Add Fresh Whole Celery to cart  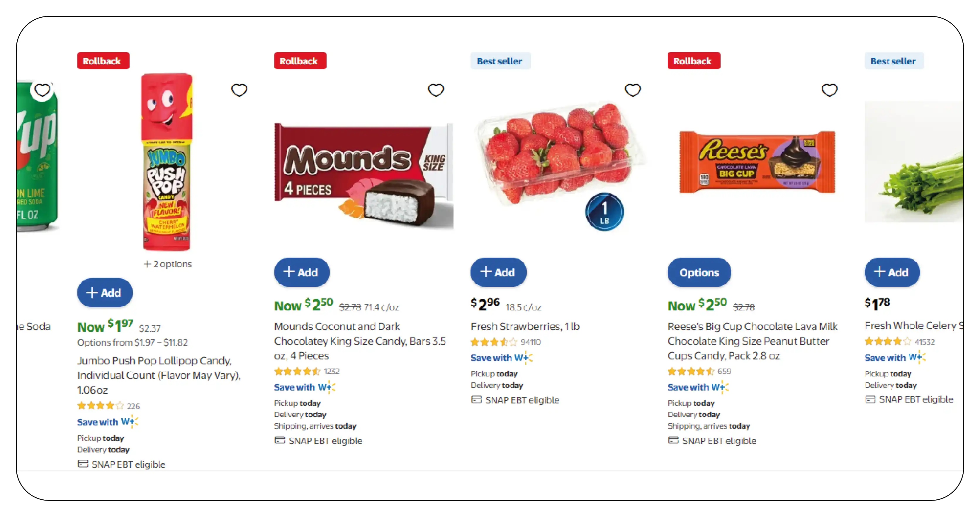(892, 272)
